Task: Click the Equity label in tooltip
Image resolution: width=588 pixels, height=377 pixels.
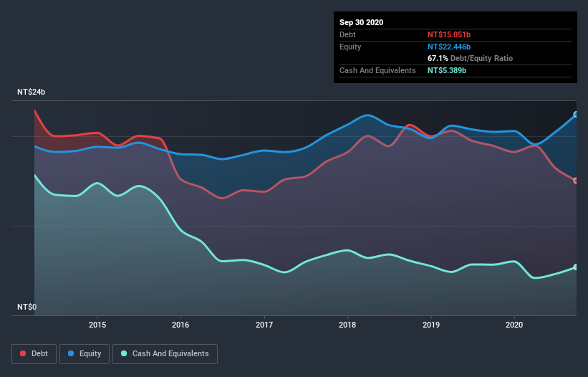Action: 350,47
